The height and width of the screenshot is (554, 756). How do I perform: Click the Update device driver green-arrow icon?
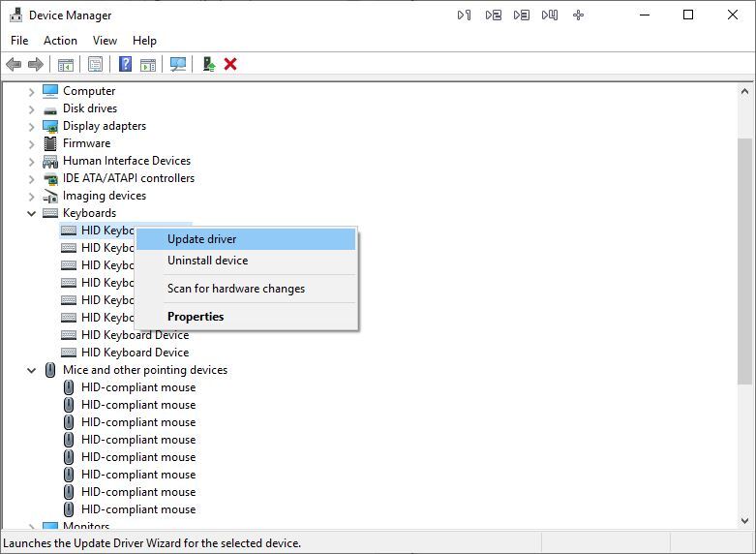pos(208,64)
